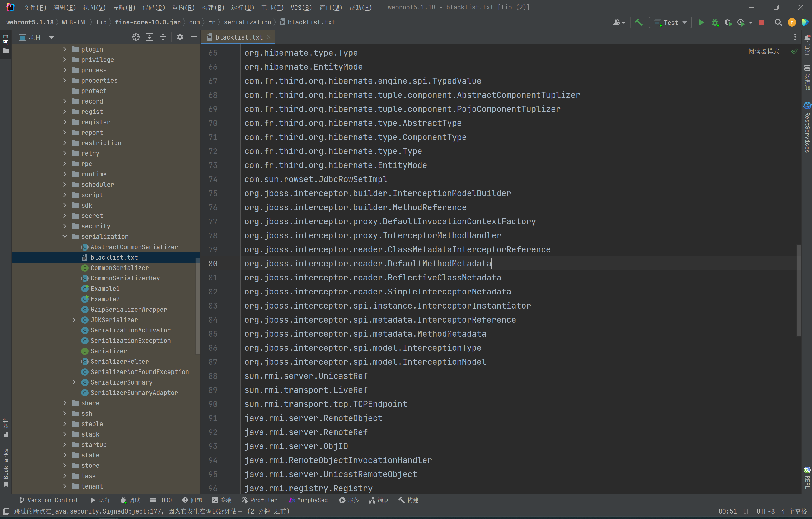
Task: Toggle the RestServices side panel
Action: click(x=807, y=128)
